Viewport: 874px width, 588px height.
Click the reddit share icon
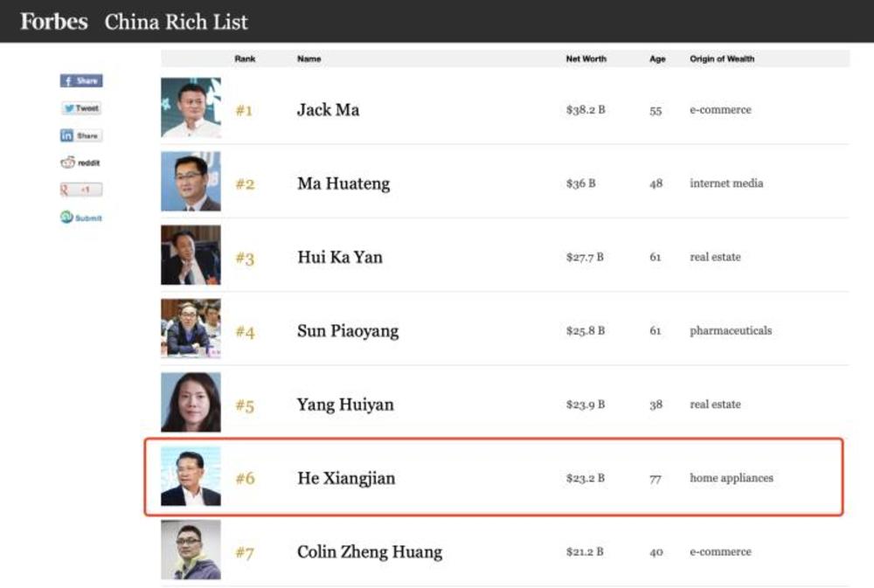point(80,163)
